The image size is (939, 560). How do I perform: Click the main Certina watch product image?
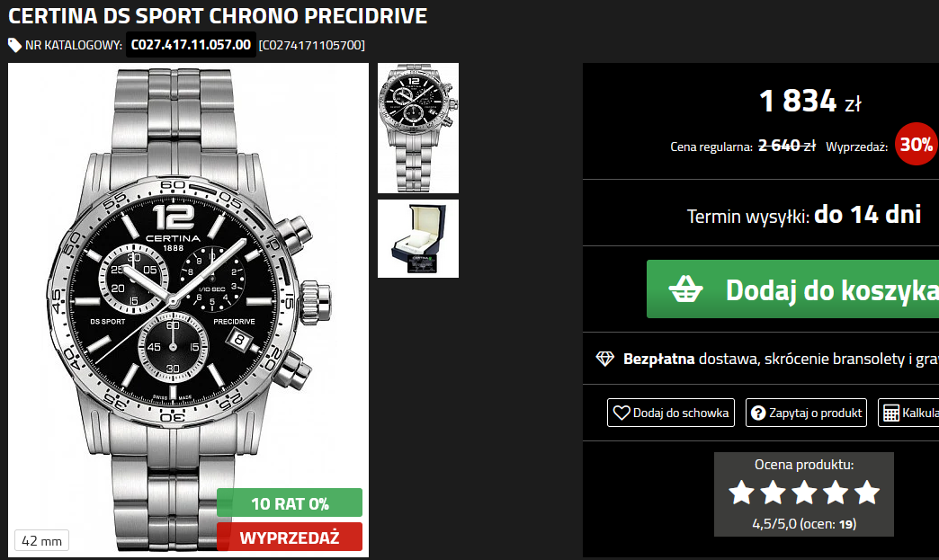coord(188,310)
